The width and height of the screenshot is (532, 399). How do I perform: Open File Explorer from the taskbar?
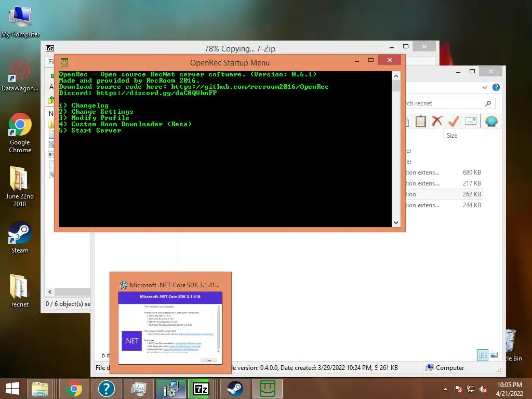click(x=39, y=389)
